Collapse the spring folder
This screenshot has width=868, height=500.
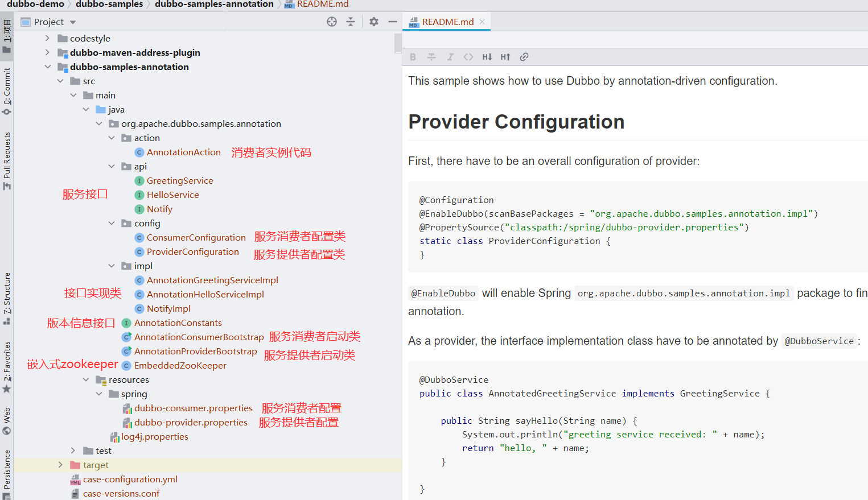99,394
